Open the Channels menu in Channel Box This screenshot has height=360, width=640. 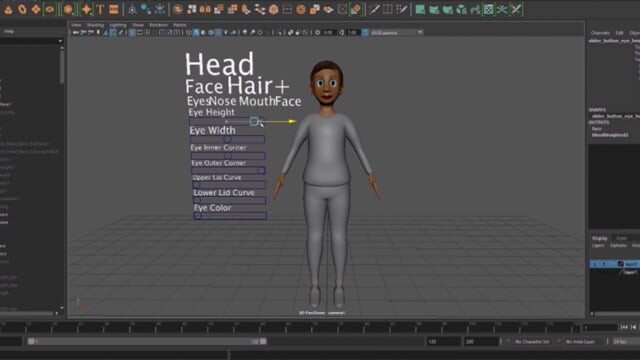[x=600, y=33]
